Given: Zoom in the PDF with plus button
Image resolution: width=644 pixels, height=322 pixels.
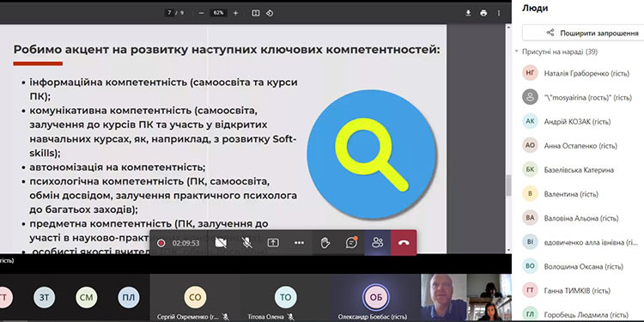Looking at the screenshot, I should 235,13.
